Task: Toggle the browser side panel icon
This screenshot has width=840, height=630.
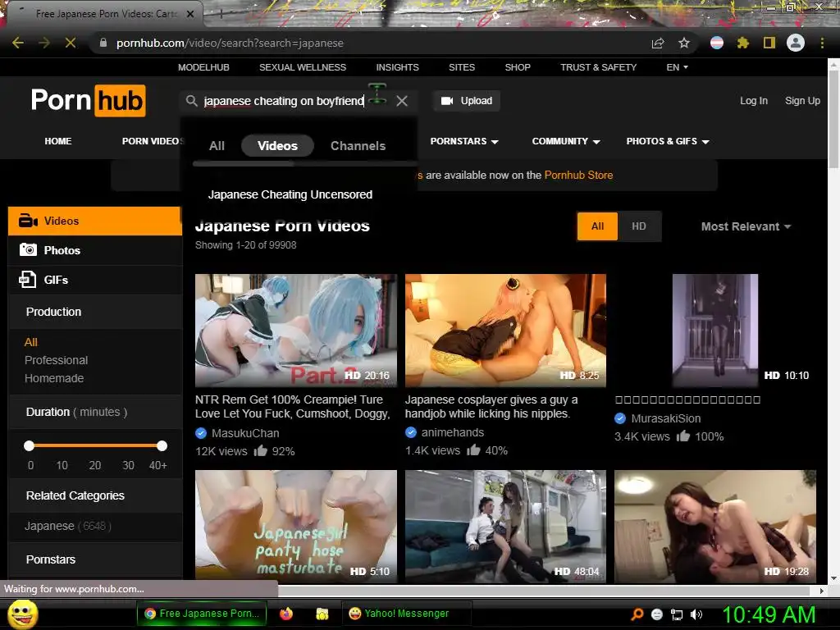Action: [769, 43]
